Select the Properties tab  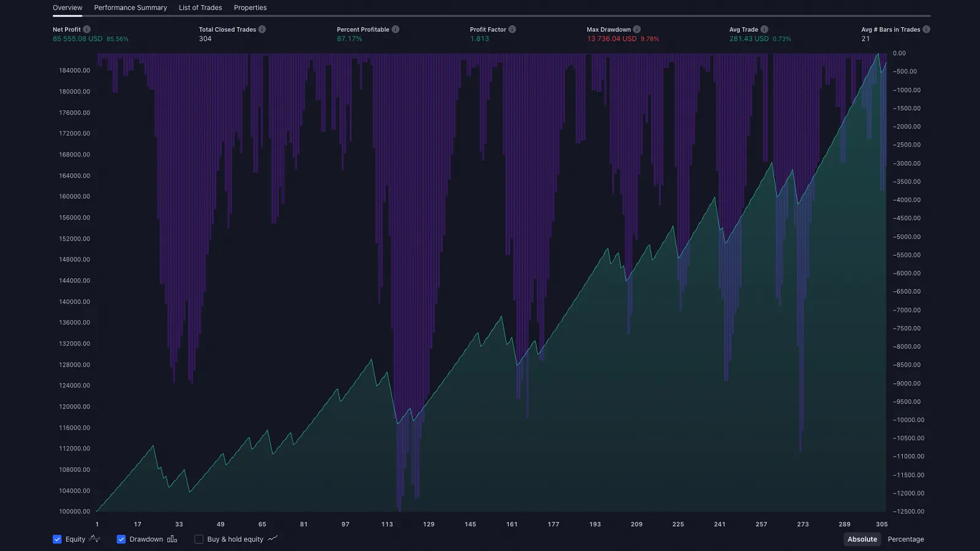click(250, 7)
